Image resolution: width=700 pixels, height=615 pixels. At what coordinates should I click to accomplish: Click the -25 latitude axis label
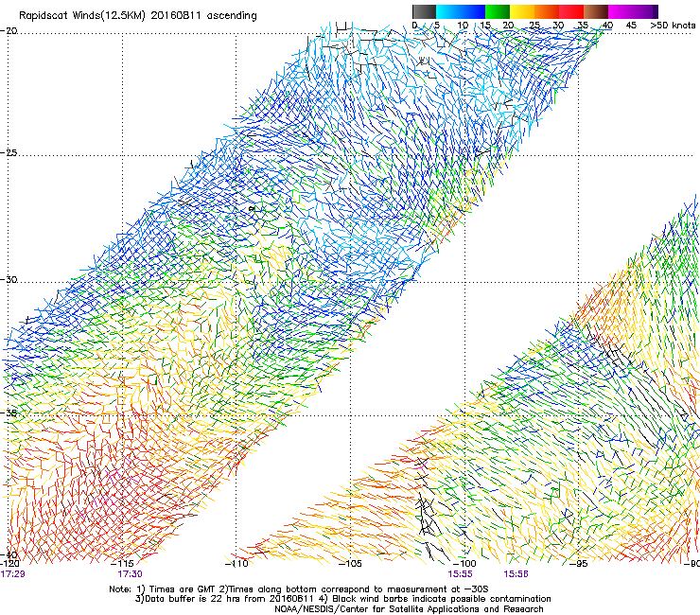click(x=9, y=152)
